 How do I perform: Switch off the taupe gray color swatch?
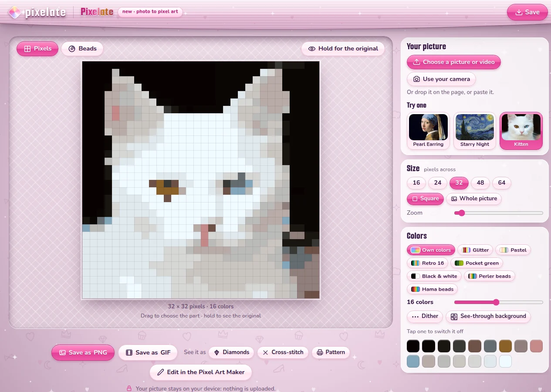click(521, 346)
